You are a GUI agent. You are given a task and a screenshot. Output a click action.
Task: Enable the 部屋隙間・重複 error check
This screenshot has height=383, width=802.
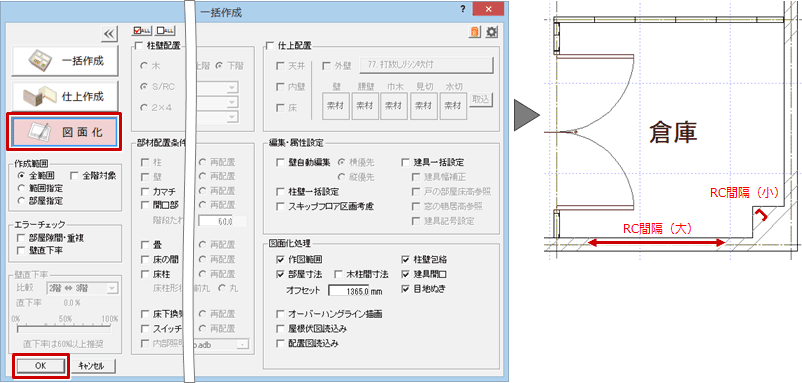(20, 237)
